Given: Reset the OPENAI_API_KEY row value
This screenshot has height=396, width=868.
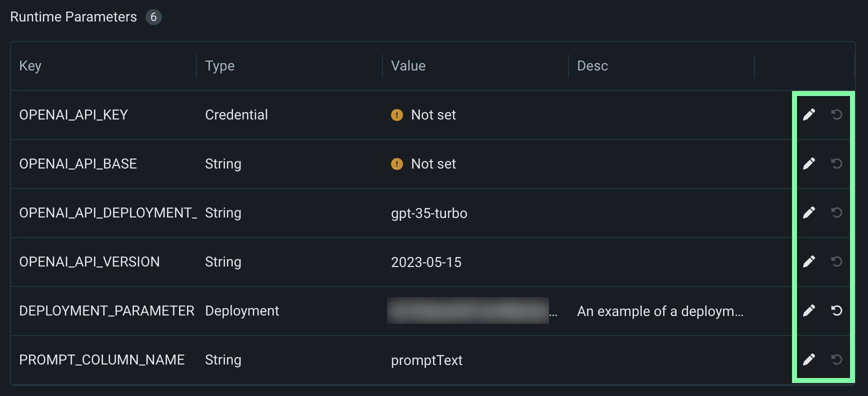Looking at the screenshot, I should [836, 115].
